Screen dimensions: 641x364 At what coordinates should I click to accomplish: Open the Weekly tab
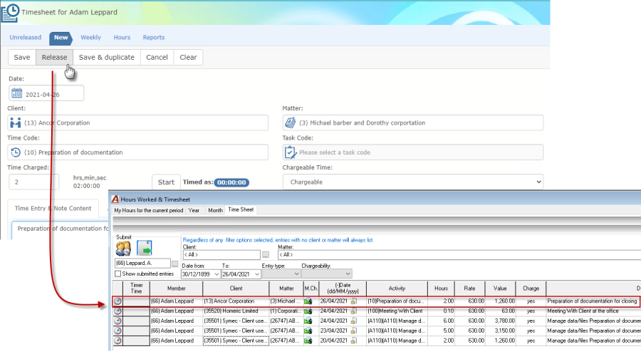[x=90, y=37]
